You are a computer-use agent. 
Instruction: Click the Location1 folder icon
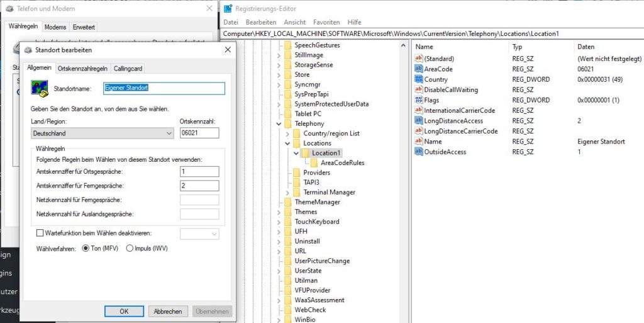click(x=306, y=153)
